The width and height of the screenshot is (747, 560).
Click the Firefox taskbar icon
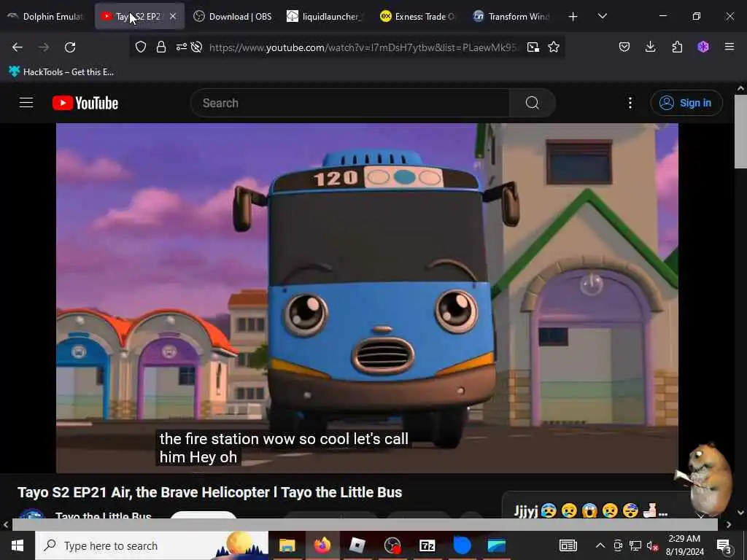tap(322, 545)
